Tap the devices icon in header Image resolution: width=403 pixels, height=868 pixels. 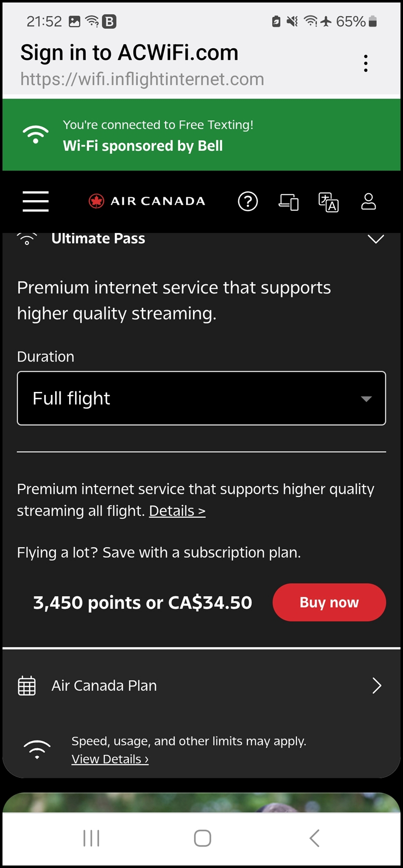click(289, 201)
